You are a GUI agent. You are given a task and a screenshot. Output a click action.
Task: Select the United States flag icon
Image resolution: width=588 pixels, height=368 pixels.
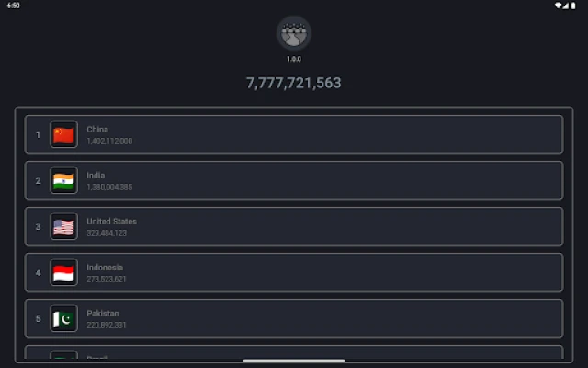(x=63, y=226)
